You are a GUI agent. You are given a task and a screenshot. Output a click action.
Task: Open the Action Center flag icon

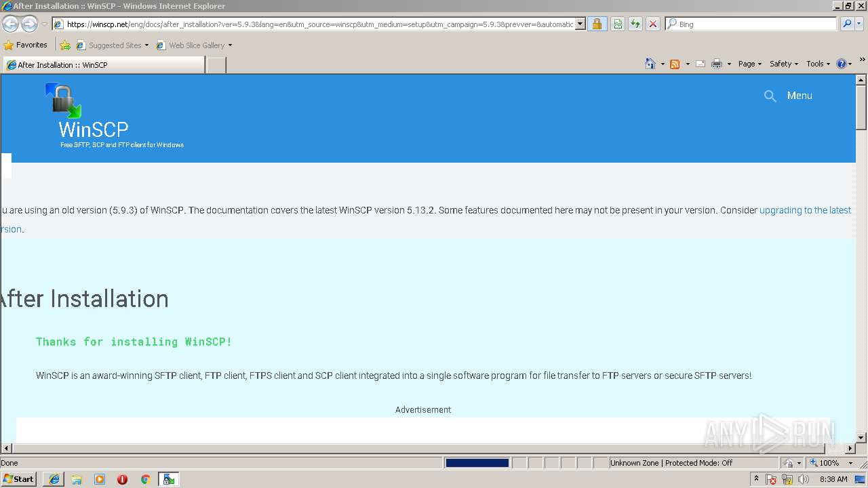coord(772,479)
